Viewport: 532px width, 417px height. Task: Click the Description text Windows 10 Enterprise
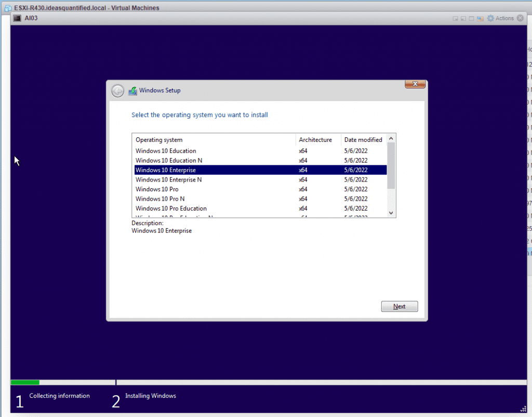pyautogui.click(x=162, y=231)
